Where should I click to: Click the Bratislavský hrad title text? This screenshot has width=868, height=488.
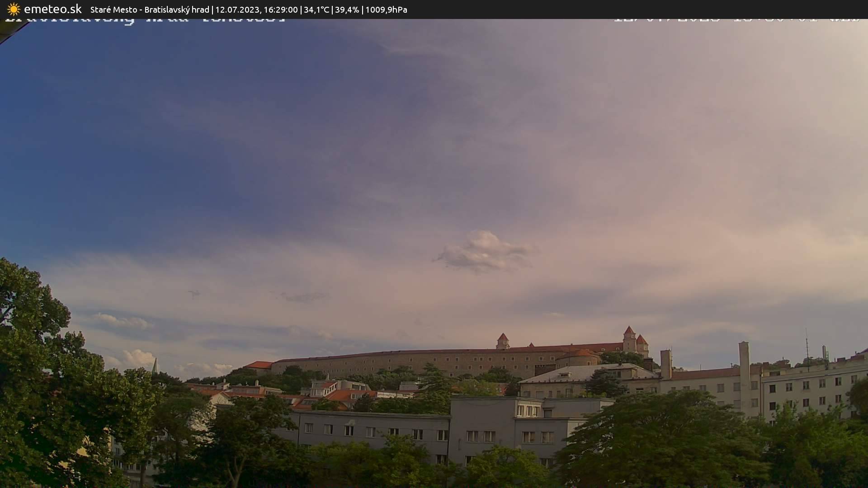coord(176,9)
